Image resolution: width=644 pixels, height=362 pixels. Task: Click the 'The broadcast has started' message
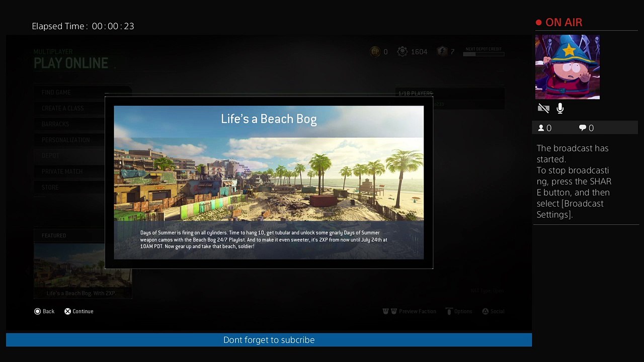tap(573, 153)
